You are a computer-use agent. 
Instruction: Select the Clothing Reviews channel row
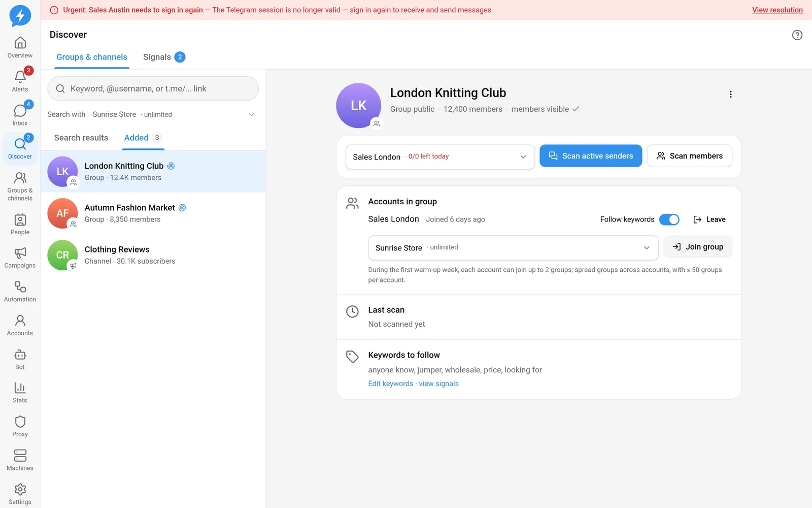[153, 255]
